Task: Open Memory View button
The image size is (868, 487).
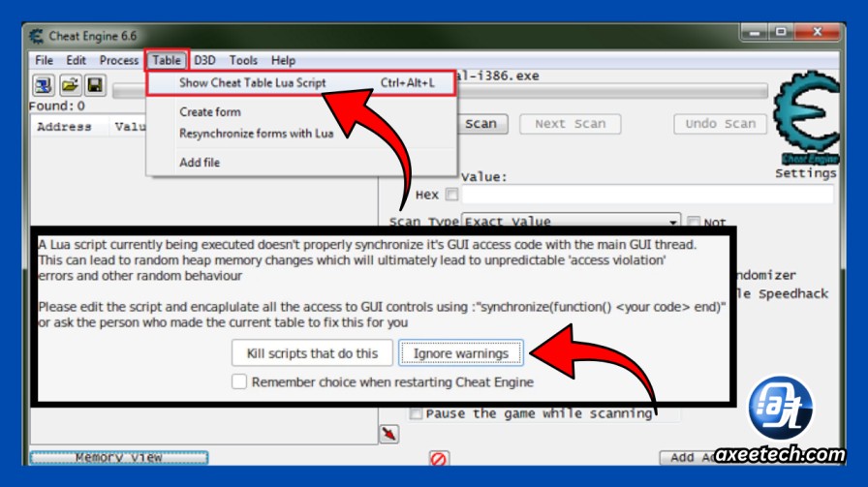Action: [119, 458]
